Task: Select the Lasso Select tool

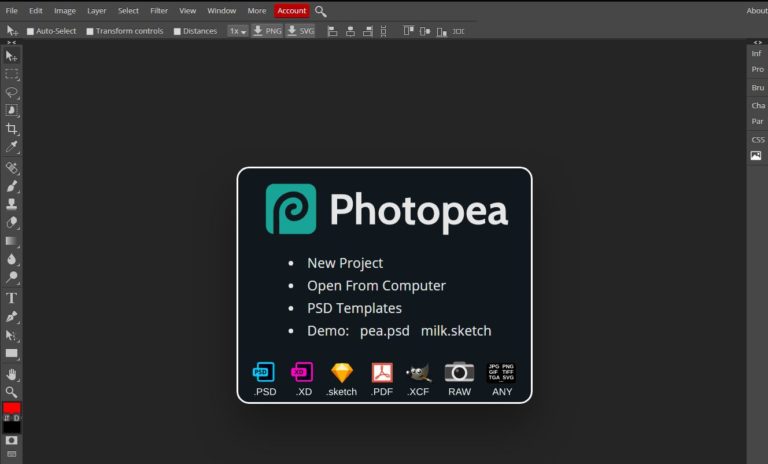Action: (11, 92)
